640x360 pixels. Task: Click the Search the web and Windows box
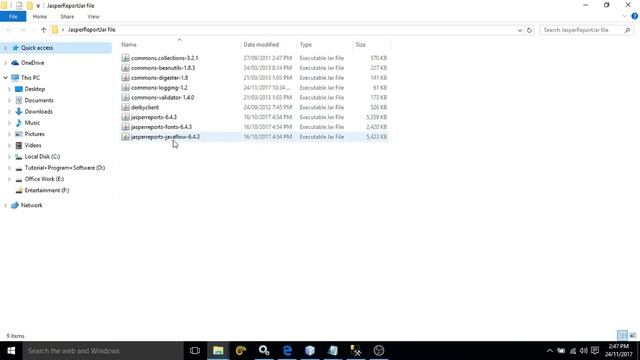click(103, 351)
